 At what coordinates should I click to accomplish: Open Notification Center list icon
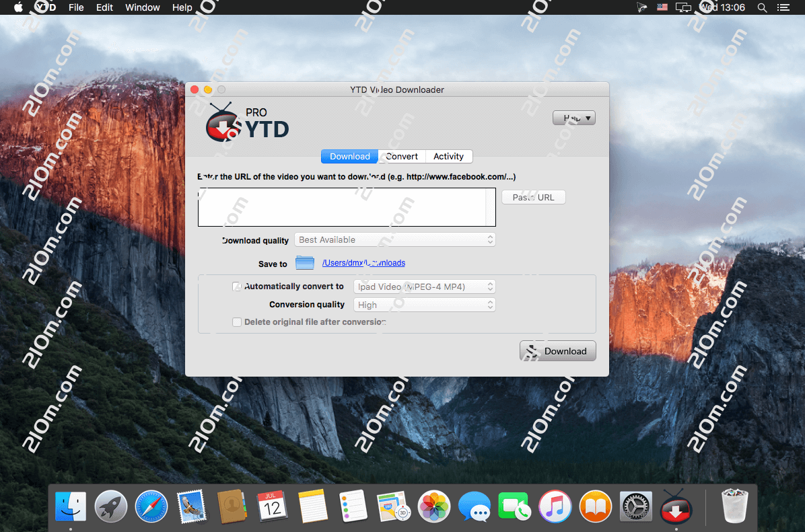(x=783, y=7)
